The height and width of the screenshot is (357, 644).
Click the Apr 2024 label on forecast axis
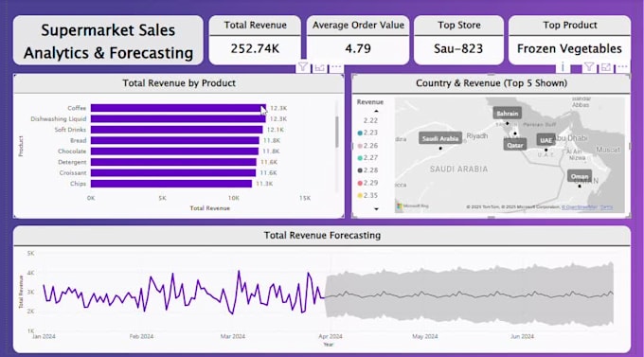[x=331, y=336]
